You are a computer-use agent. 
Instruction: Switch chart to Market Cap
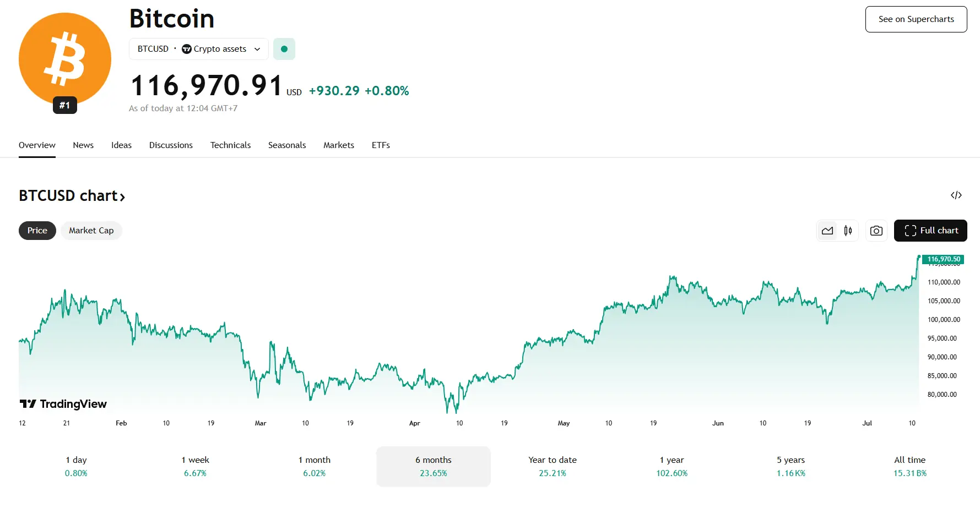click(x=91, y=231)
